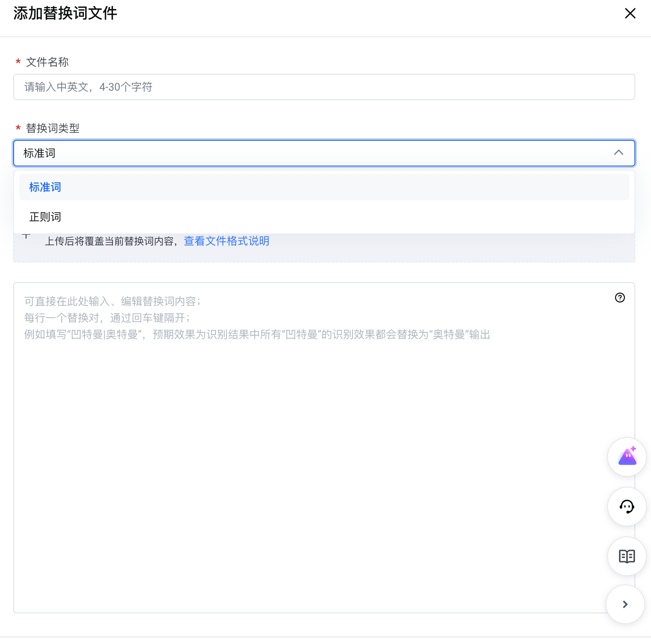Collapse floating toolbar with right chevron button
651x644 pixels.
pos(625,604)
